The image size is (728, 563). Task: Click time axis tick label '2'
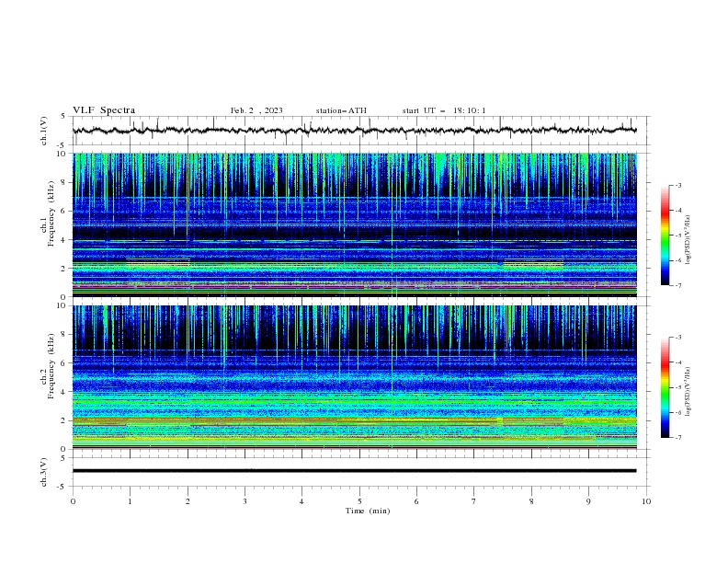[188, 501]
